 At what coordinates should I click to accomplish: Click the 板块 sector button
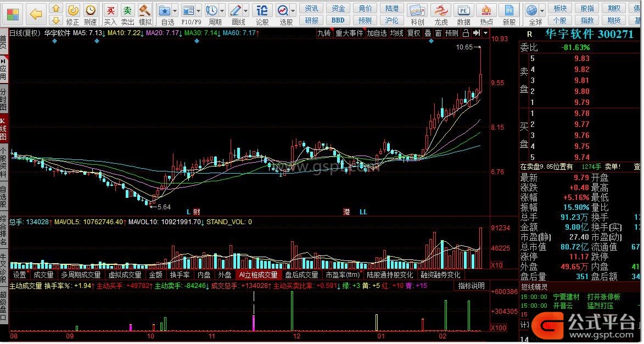click(x=560, y=8)
